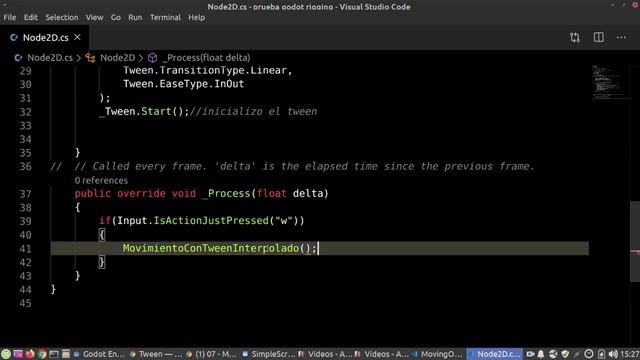This screenshot has height=360, width=640.
Task: Click the '//inicializo el tween' comment
Action: (x=253, y=111)
